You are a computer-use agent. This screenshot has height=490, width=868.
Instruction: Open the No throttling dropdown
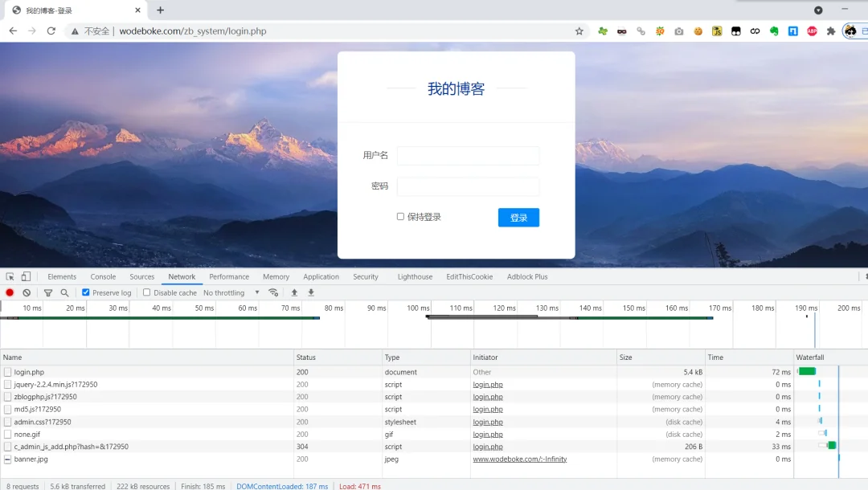tap(231, 292)
